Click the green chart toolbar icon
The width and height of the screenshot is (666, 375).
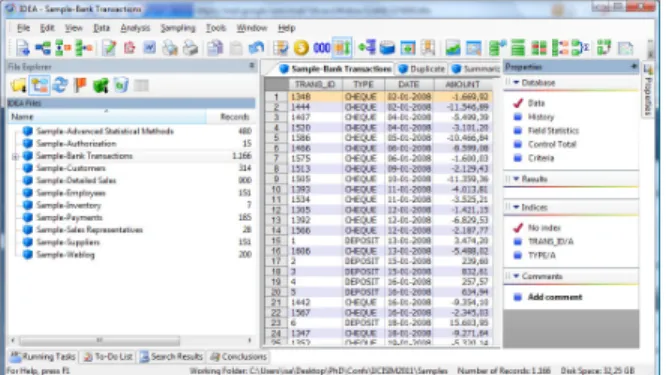pyautogui.click(x=453, y=48)
